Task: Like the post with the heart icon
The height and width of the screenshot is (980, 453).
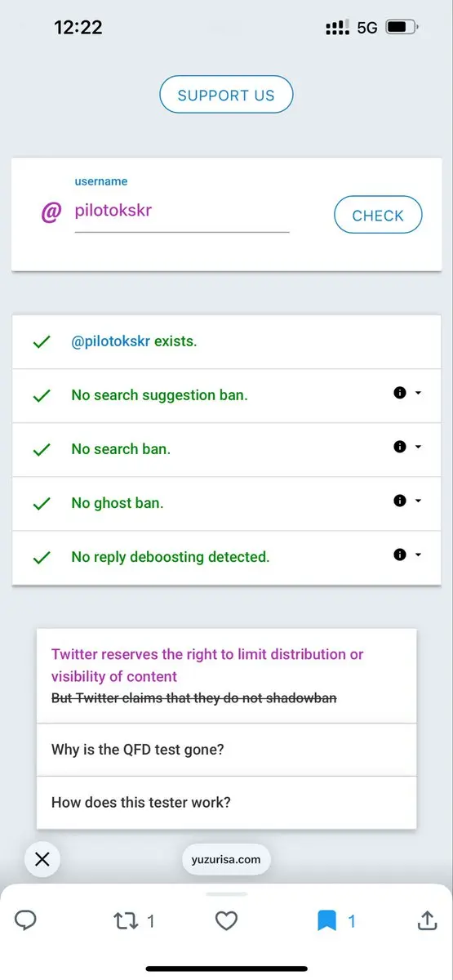Action: point(226,921)
